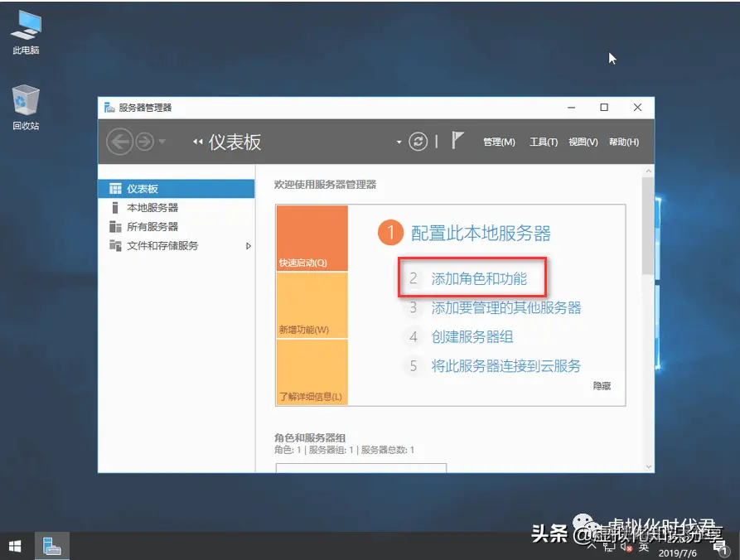Select 所有服务器 in the left pane

pyautogui.click(x=152, y=227)
